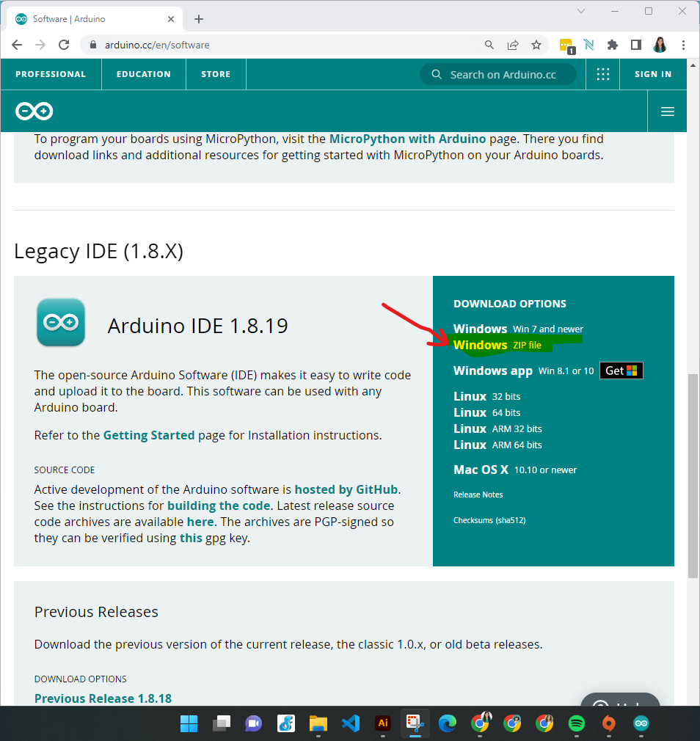Click the teal N extension icon
Viewport: 700px width, 741px height.
point(589,45)
